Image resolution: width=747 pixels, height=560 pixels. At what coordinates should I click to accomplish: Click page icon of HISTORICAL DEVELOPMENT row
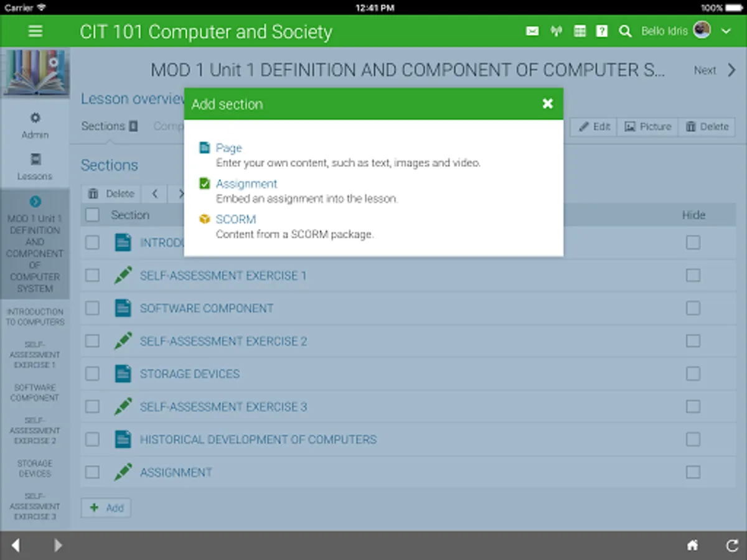123,439
